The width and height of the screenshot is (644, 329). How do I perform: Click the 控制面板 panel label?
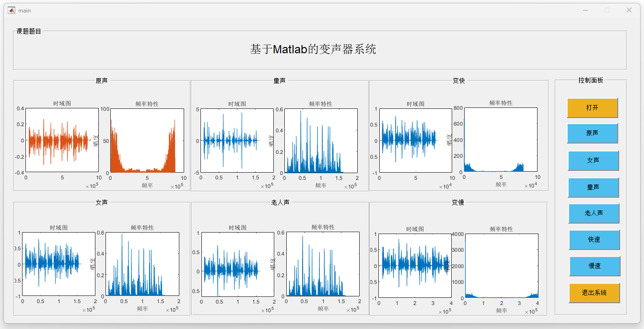pyautogui.click(x=591, y=80)
